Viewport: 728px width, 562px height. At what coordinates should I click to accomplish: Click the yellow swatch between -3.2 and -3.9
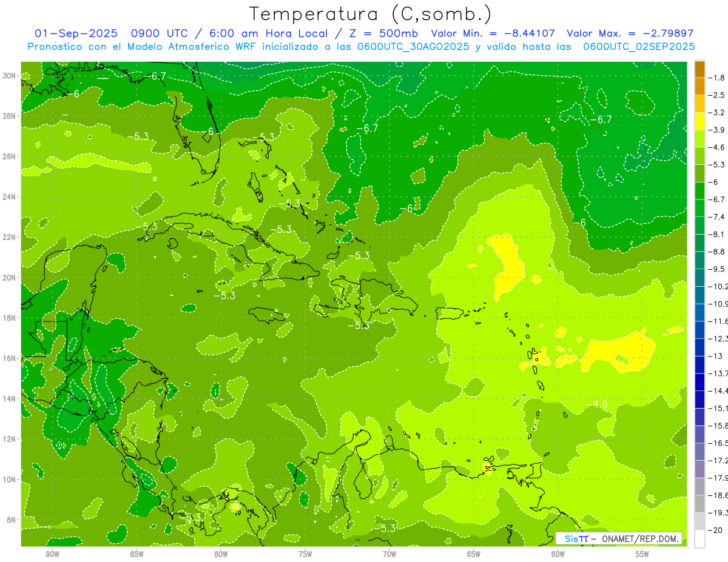pyautogui.click(x=699, y=121)
